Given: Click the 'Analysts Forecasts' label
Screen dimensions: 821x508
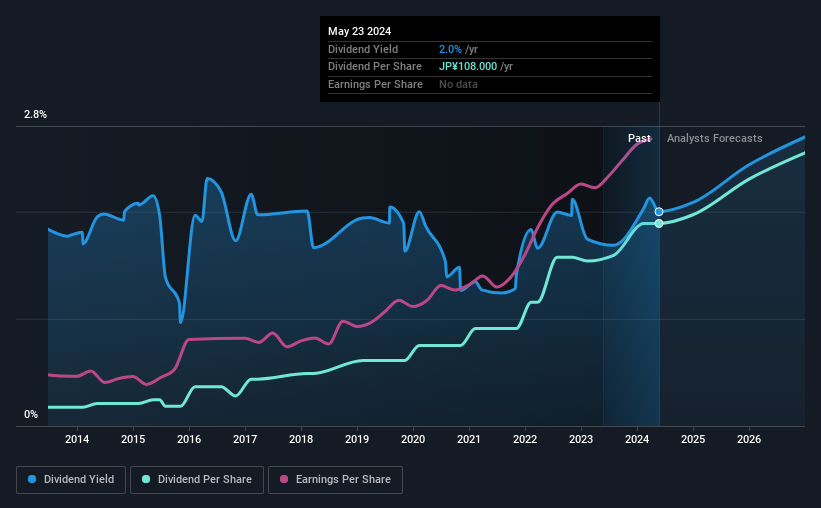Looking at the screenshot, I should (x=714, y=138).
